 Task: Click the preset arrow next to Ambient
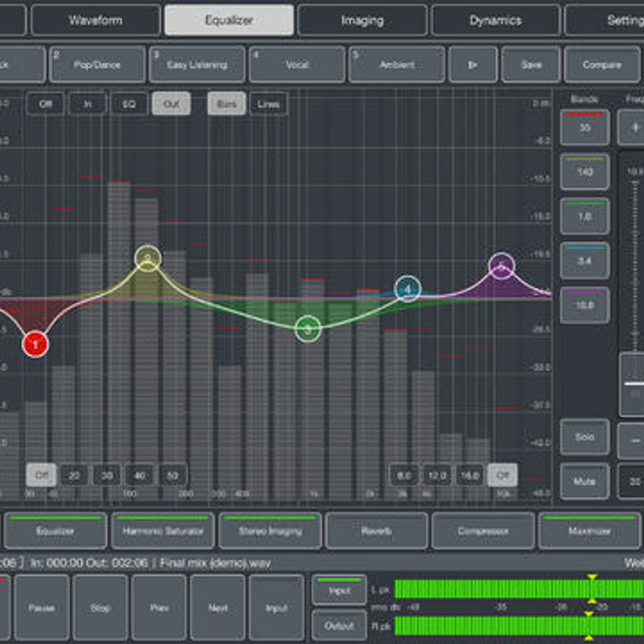473,64
